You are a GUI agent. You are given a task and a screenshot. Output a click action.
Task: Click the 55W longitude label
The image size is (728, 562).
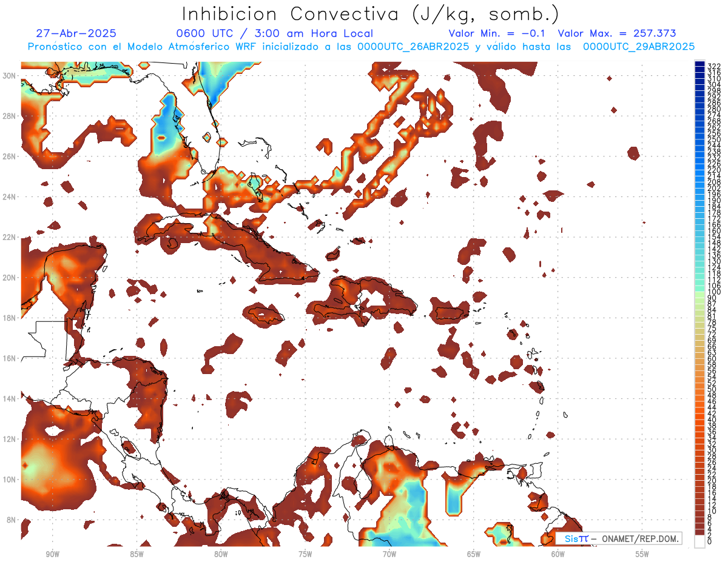coord(642,554)
